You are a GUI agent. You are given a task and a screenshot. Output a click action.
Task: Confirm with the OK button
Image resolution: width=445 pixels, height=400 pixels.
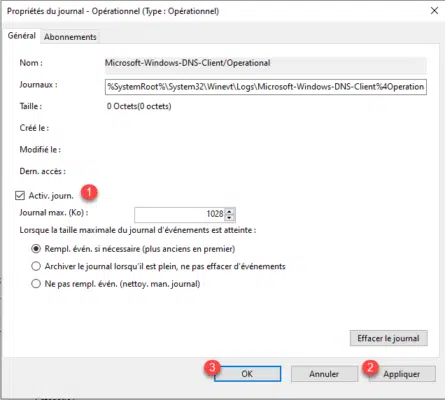pyautogui.click(x=247, y=374)
